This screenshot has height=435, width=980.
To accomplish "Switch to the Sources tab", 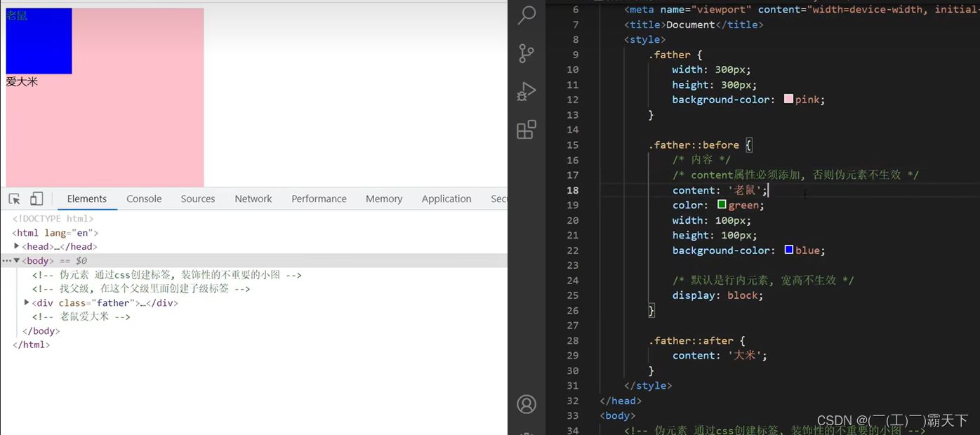I will click(198, 199).
